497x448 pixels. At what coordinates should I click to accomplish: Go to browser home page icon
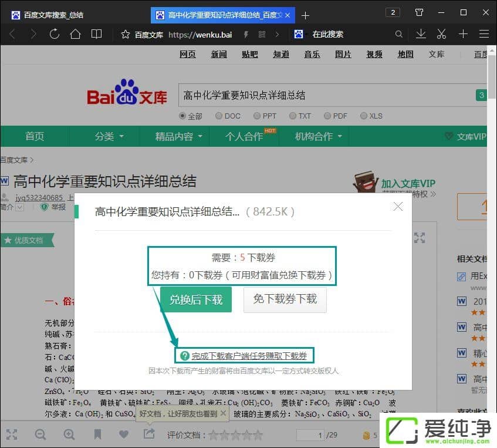coord(75,34)
